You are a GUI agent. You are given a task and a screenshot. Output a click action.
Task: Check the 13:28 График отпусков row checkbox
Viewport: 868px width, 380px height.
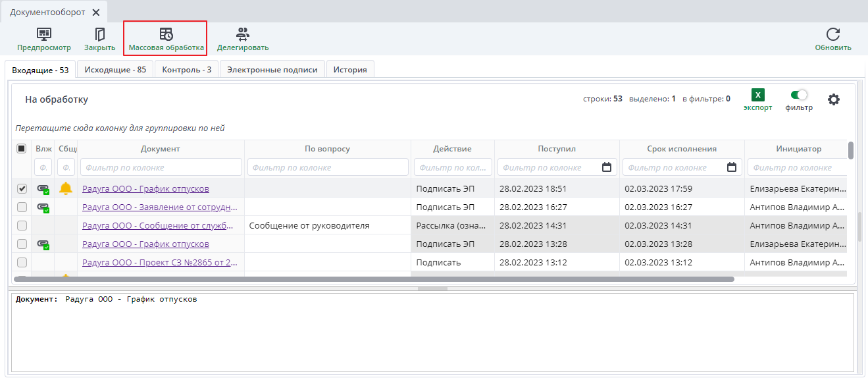coord(22,244)
